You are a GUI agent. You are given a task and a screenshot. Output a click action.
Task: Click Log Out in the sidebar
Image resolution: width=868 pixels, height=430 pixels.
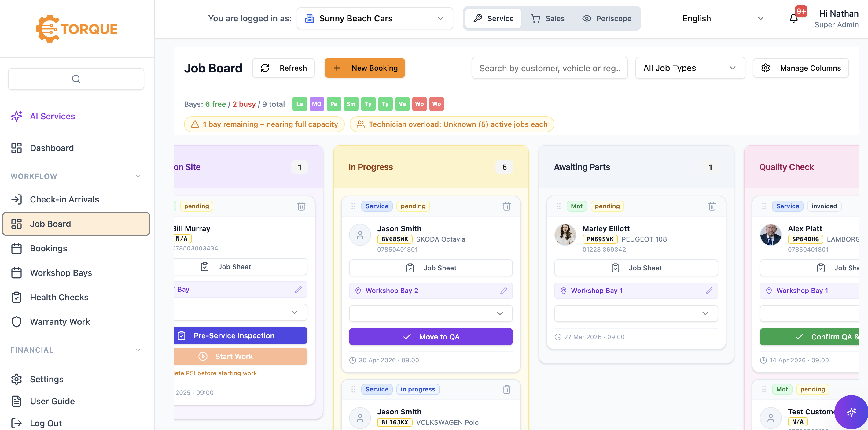click(x=76, y=423)
